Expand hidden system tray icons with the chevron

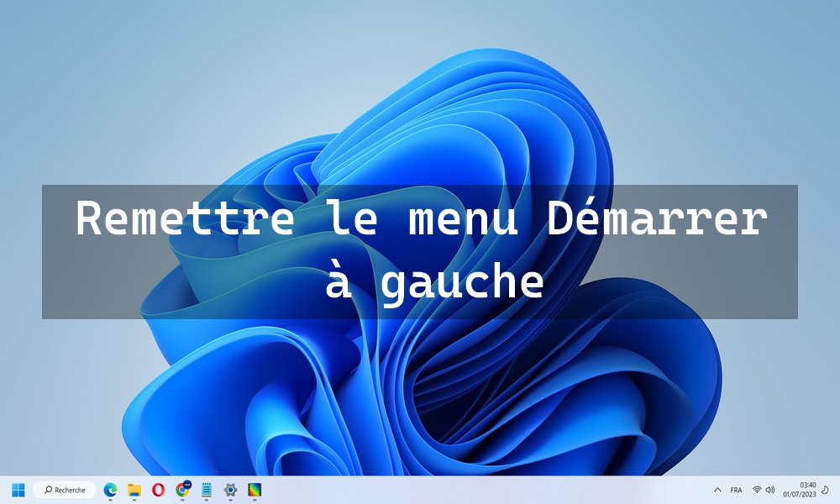tap(718, 490)
